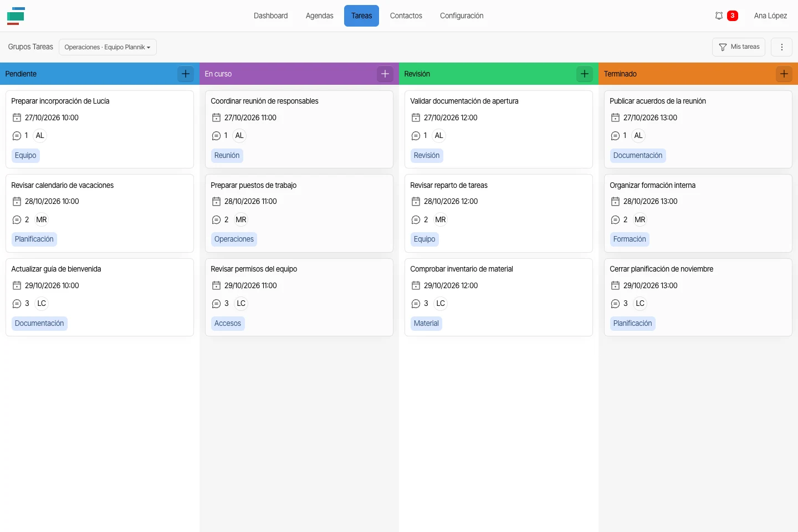Select the Tareas tab

tap(361, 16)
